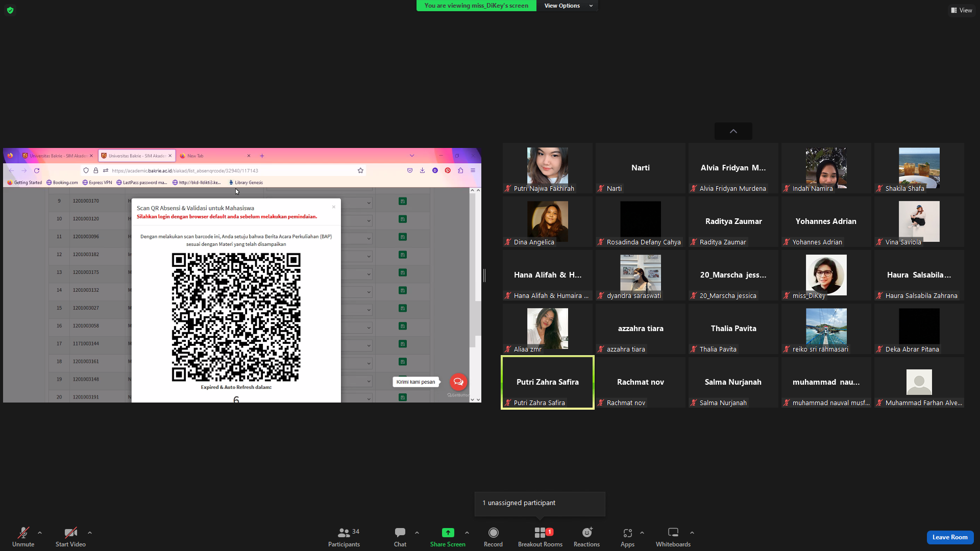Viewport: 980px width, 551px height.
Task: Click the Pinterest extension icon in browser
Action: [x=448, y=170]
